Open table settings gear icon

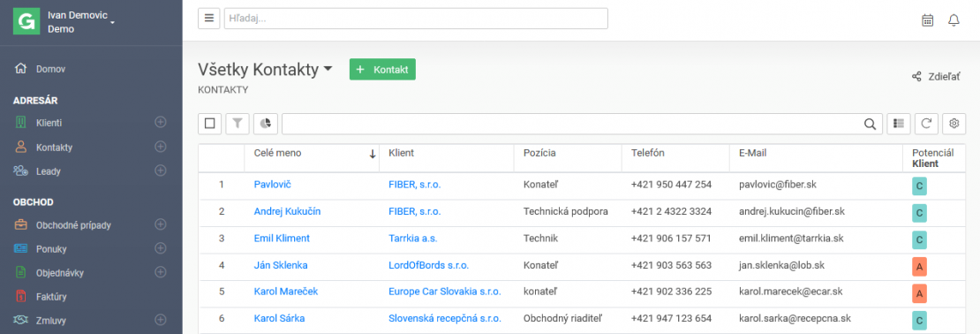coord(954,124)
